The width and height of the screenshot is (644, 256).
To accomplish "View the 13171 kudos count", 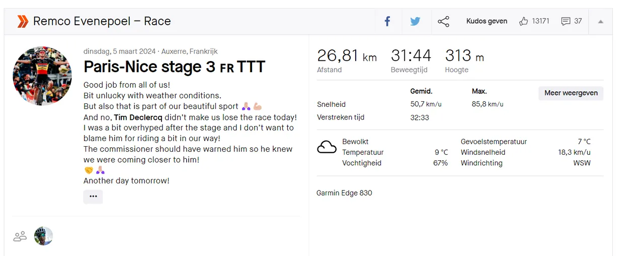I will pos(540,21).
